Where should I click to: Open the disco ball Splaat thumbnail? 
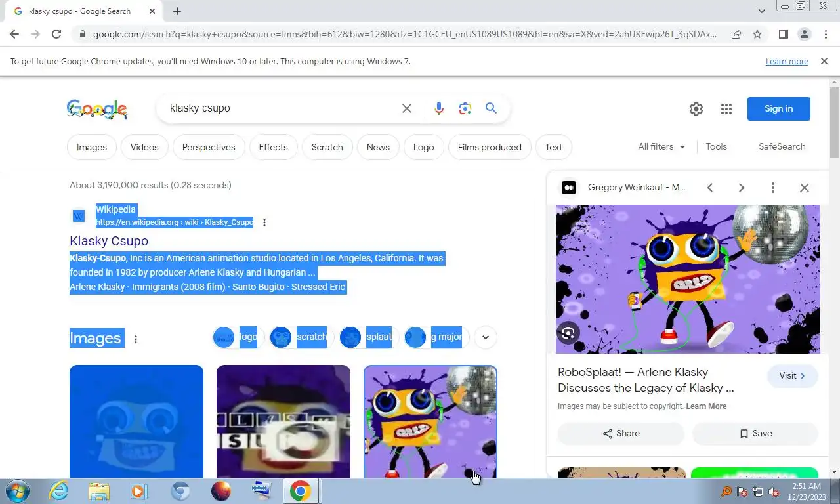[x=430, y=421]
